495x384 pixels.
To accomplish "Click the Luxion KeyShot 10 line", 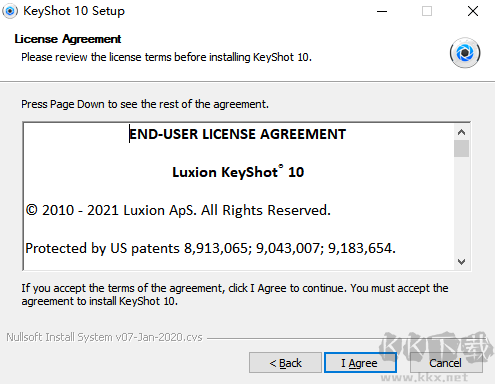I will (x=238, y=172).
